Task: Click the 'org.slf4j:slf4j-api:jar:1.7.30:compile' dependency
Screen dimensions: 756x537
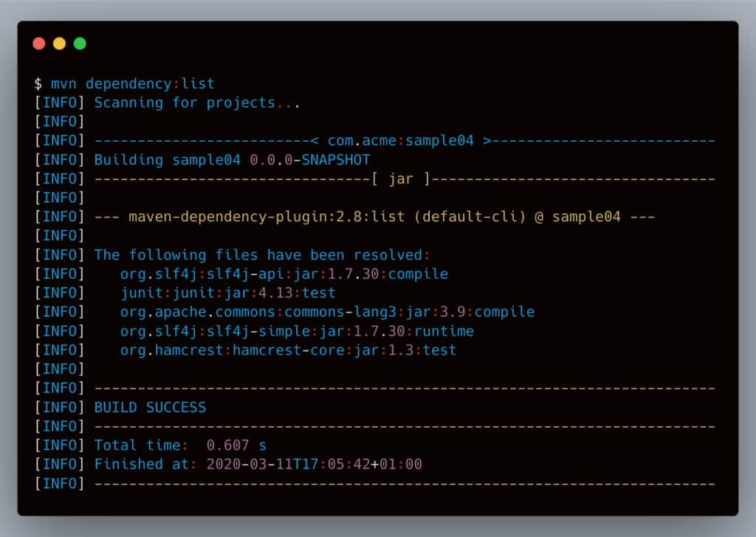Action: click(x=284, y=274)
